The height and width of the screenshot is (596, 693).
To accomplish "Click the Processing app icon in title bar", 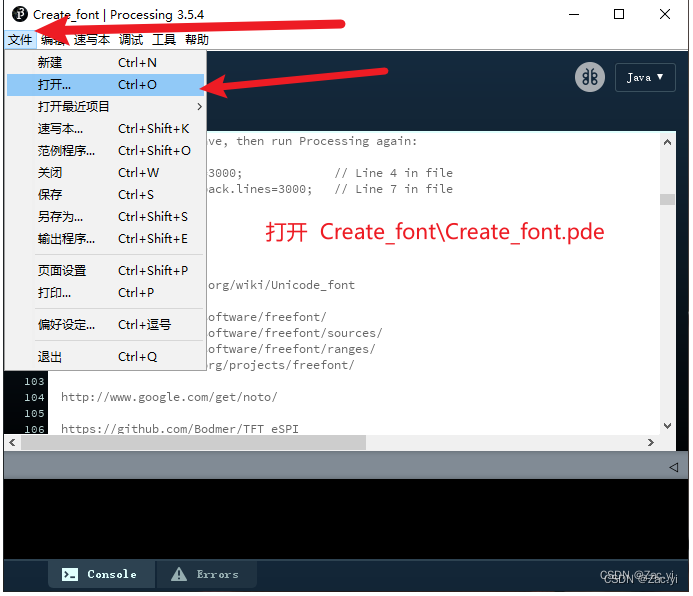I will click(x=20, y=14).
